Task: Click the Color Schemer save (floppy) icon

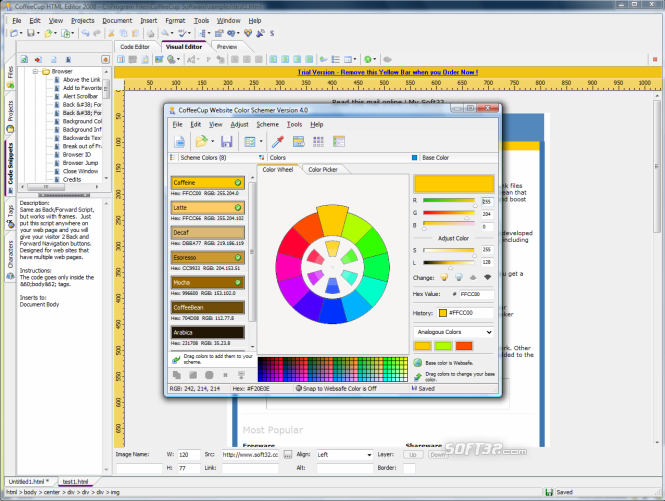Action: [226, 141]
